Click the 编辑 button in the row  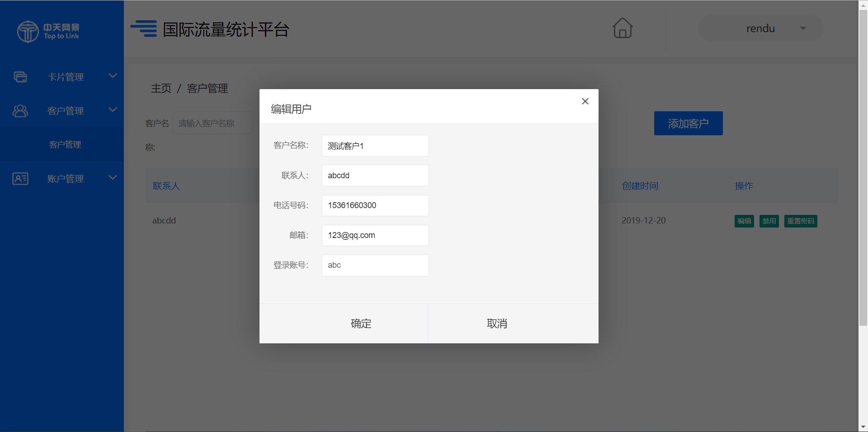[x=744, y=221]
